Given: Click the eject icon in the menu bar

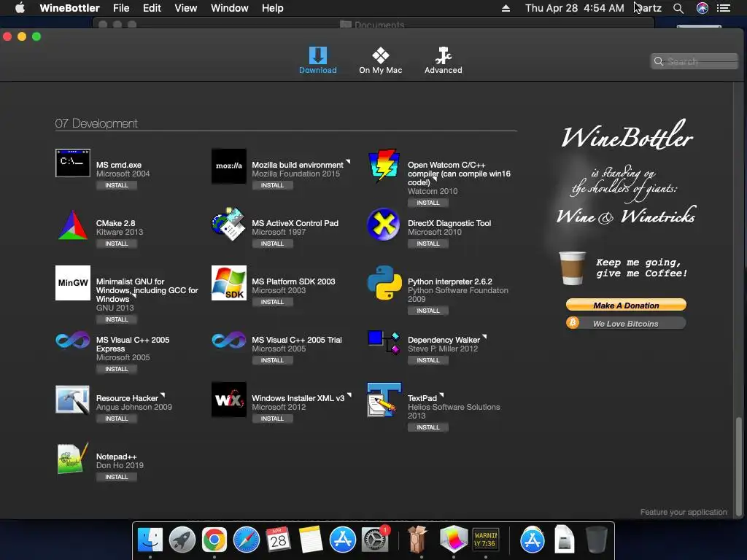Looking at the screenshot, I should tap(506, 8).
